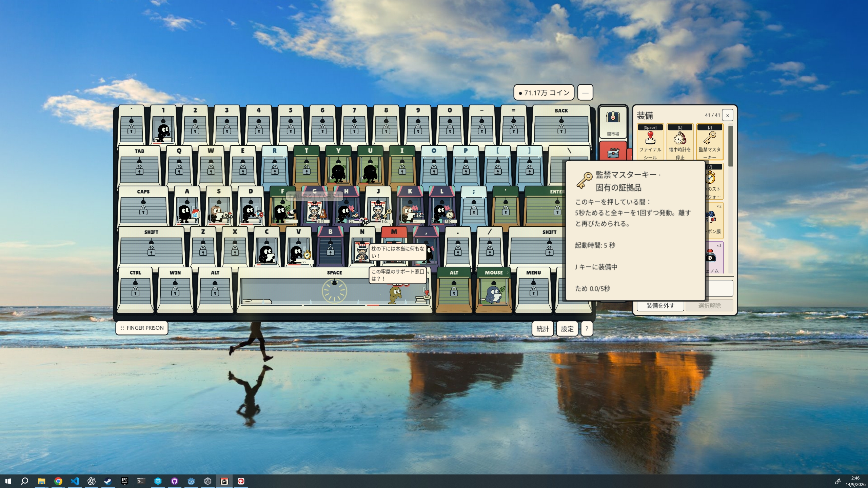Open the 設定 settings menu
The image size is (868, 488).
(567, 328)
